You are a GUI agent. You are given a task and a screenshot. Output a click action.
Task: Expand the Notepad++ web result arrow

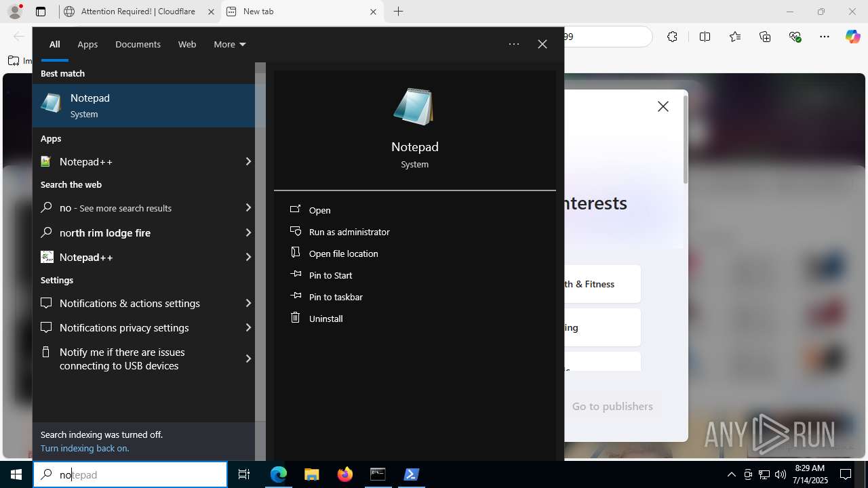pyautogui.click(x=248, y=257)
